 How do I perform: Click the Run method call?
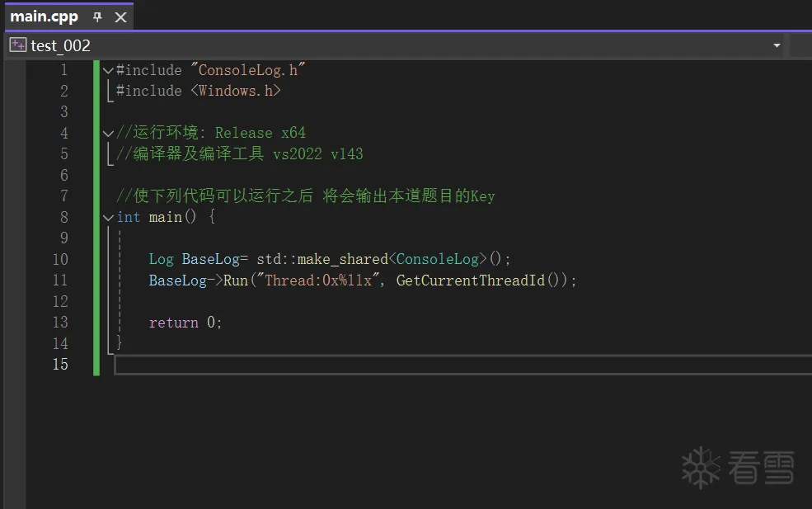click(236, 280)
